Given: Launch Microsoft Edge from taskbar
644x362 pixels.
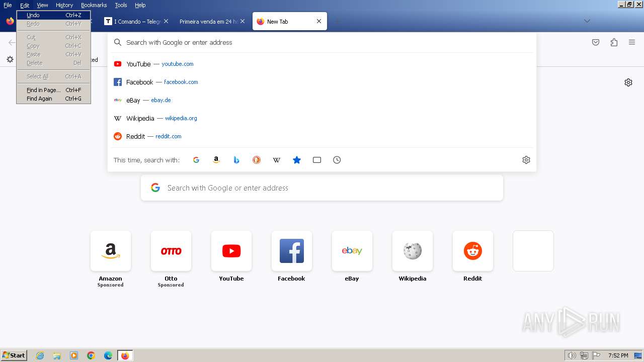Looking at the screenshot, I should [x=108, y=355].
